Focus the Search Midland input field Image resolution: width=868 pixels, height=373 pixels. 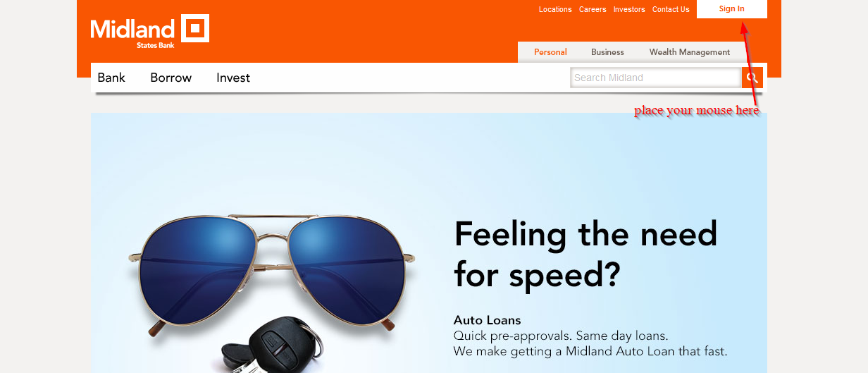click(x=656, y=78)
